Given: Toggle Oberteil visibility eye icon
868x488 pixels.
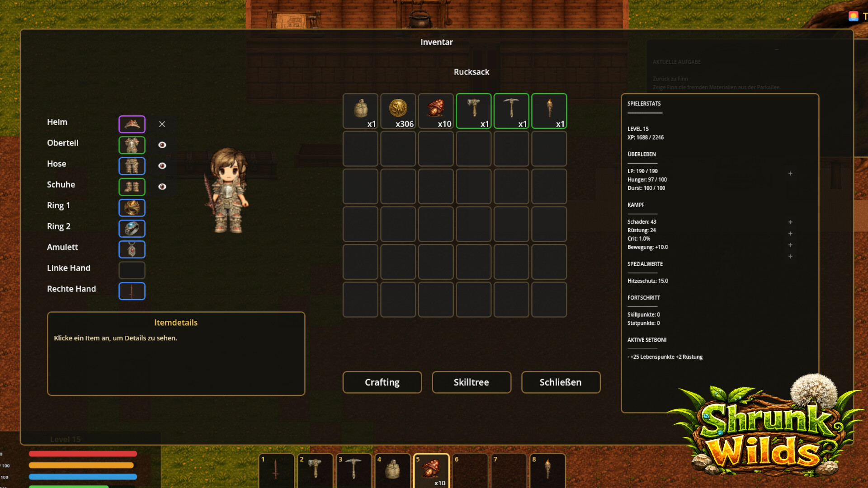Looking at the screenshot, I should pyautogui.click(x=162, y=145).
